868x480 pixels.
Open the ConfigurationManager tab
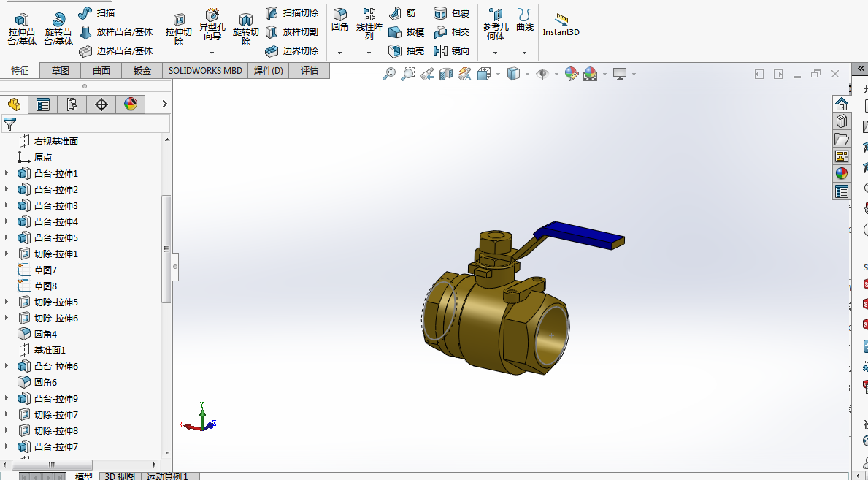[72, 104]
